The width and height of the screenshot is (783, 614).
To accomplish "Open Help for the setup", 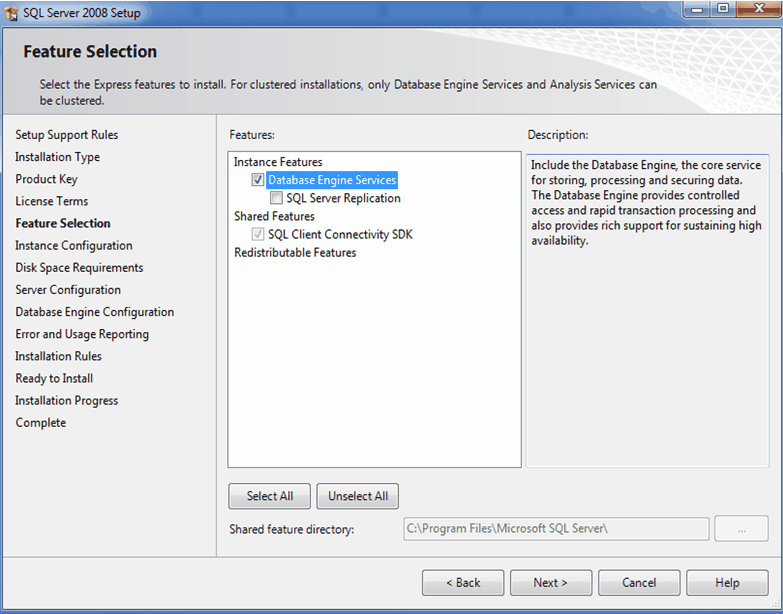I will click(x=727, y=583).
